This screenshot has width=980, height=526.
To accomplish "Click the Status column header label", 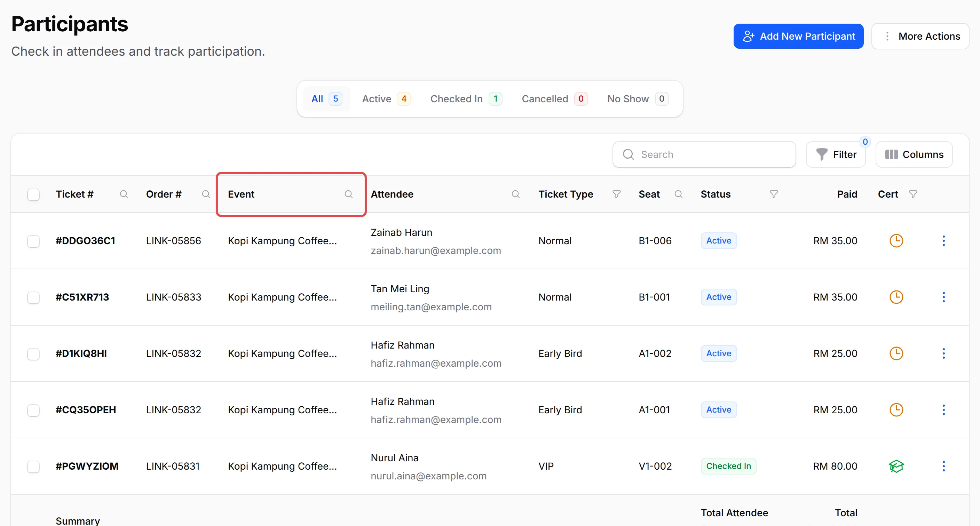I will click(715, 194).
